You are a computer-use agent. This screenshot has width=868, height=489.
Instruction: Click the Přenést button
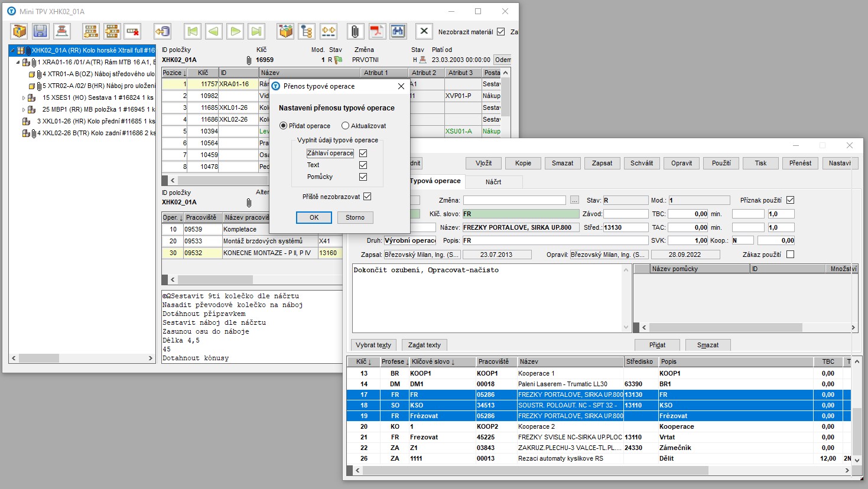[800, 163]
